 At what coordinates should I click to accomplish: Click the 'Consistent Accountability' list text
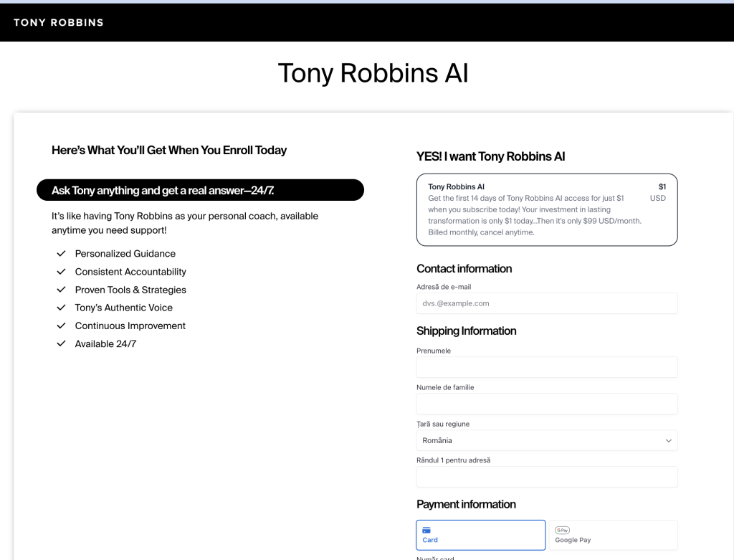point(130,272)
